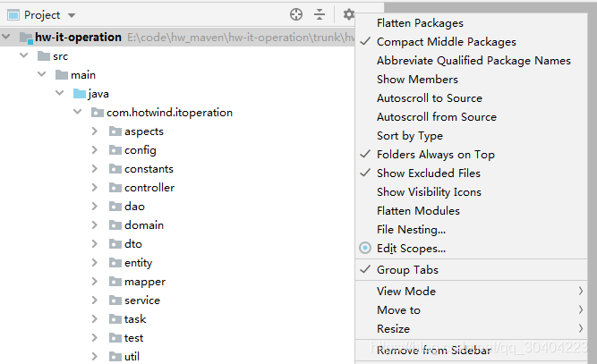The height and width of the screenshot is (364, 597).
Task: Click the Project view window icon
Action: pyautogui.click(x=13, y=15)
